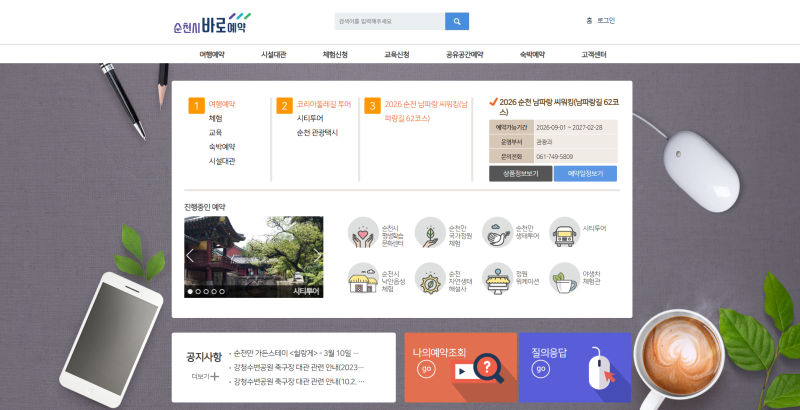Open the 숙박예약 top menu

tap(532, 55)
